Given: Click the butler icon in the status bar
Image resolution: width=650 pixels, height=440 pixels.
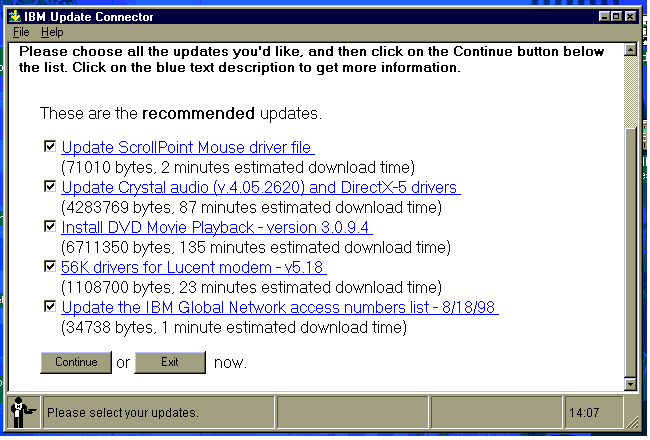Looking at the screenshot, I should click(x=19, y=411).
